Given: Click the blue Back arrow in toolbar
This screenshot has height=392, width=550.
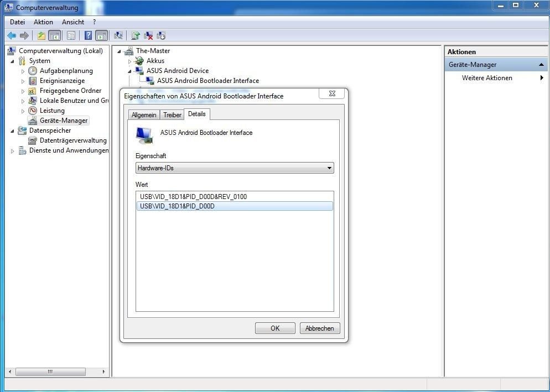Looking at the screenshot, I should [12, 35].
